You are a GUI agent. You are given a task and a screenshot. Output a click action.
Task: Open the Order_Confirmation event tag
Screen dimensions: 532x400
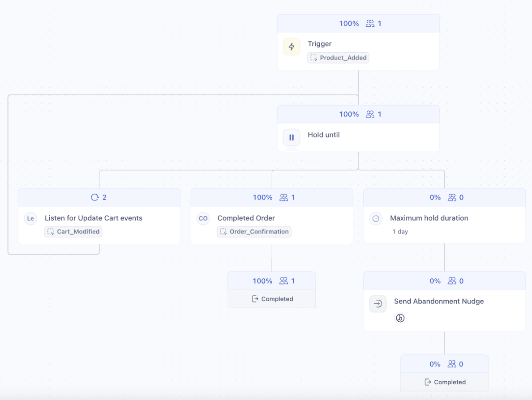point(254,232)
